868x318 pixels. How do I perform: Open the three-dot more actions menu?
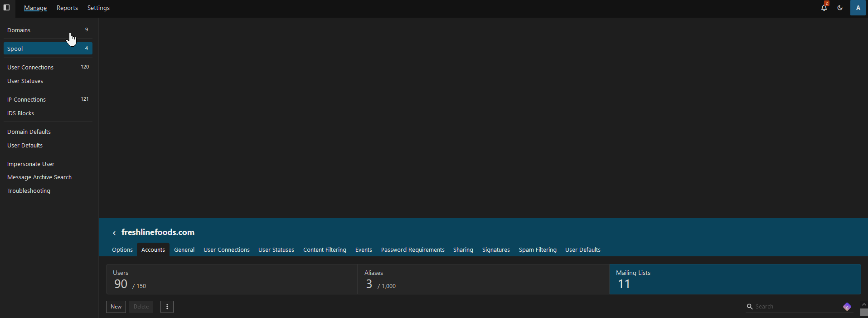167,307
